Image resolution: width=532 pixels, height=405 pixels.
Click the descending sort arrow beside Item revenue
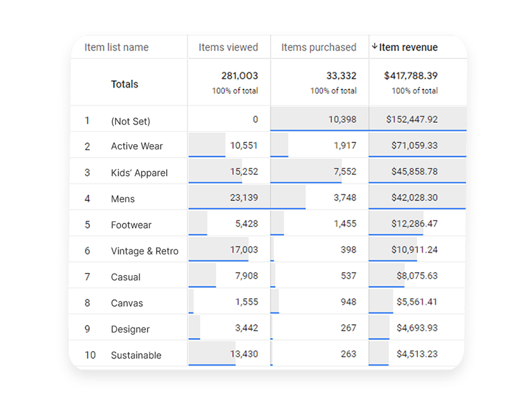coord(375,47)
